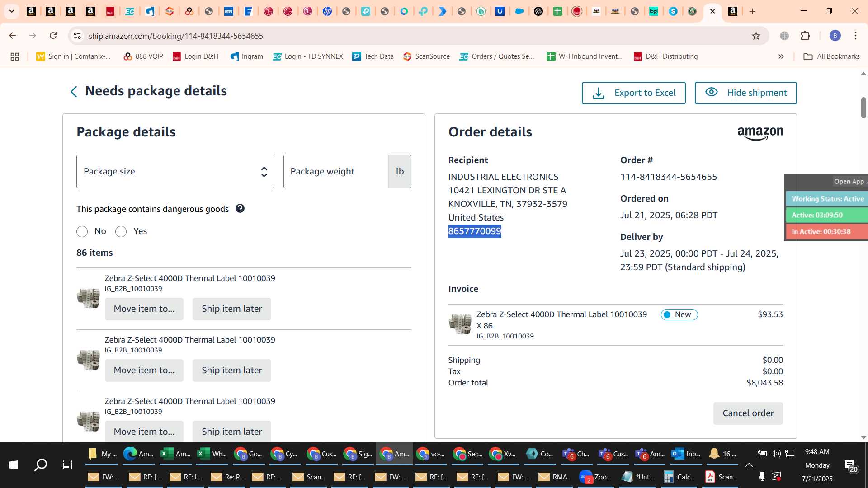Open the Chrome three-dot menu
The image size is (868, 488).
(x=855, y=36)
